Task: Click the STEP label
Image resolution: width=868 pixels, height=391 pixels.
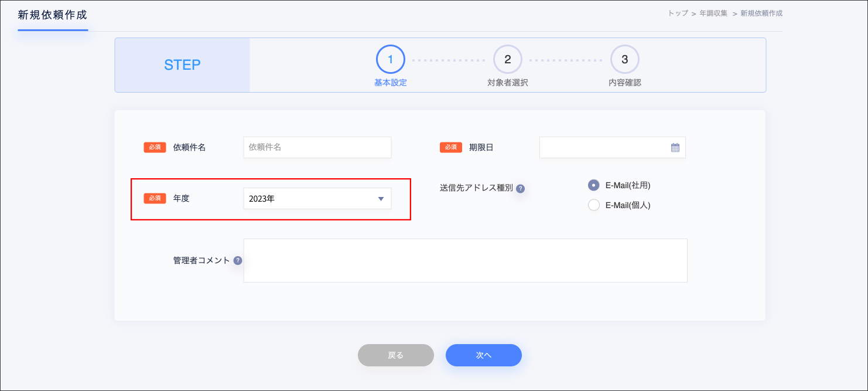Action: click(x=182, y=65)
